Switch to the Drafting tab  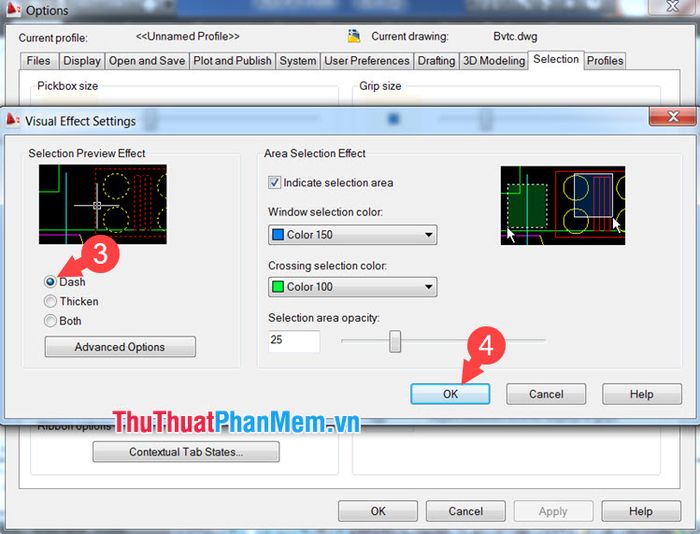pos(436,61)
